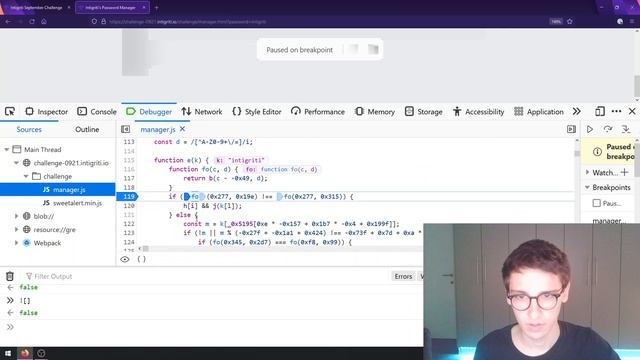Switch to the Sources pane
The height and width of the screenshot is (360, 640).
point(29,129)
